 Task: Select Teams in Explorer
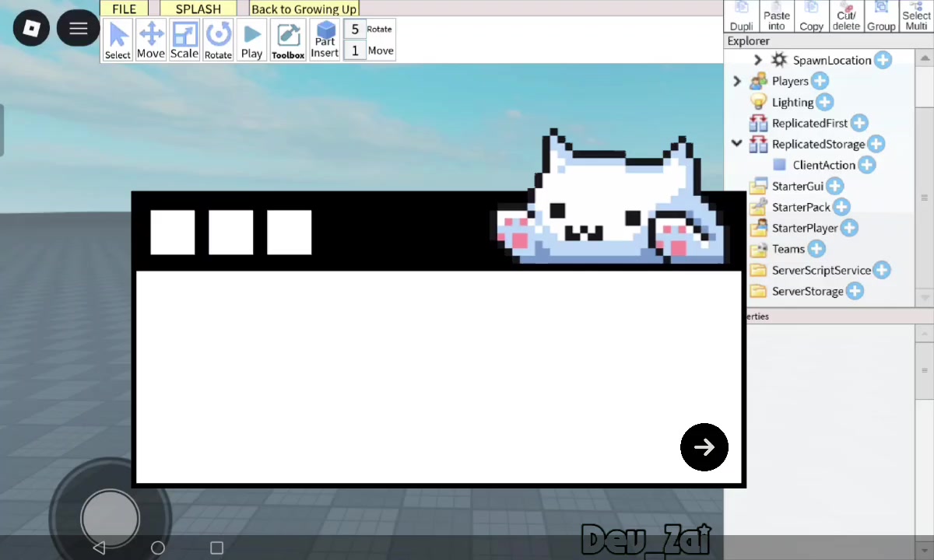[788, 249]
